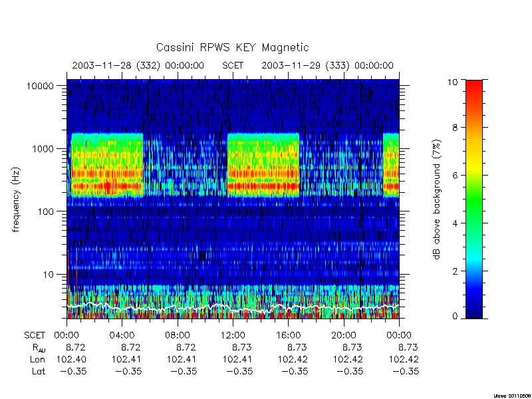Image resolution: width=532 pixels, height=399 pixels.
Task: Click the longitude value '102.40'
Action: click(71, 359)
